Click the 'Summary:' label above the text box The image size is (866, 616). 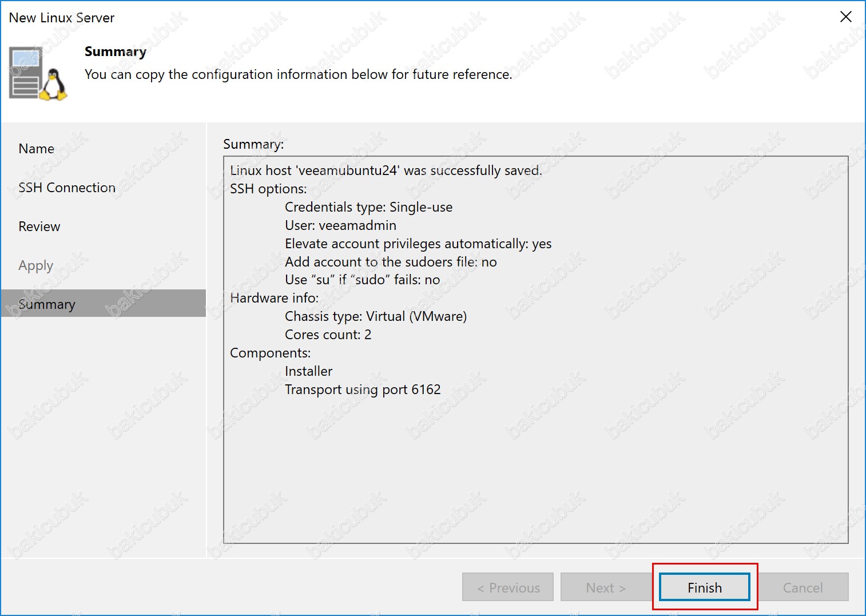coord(253,144)
